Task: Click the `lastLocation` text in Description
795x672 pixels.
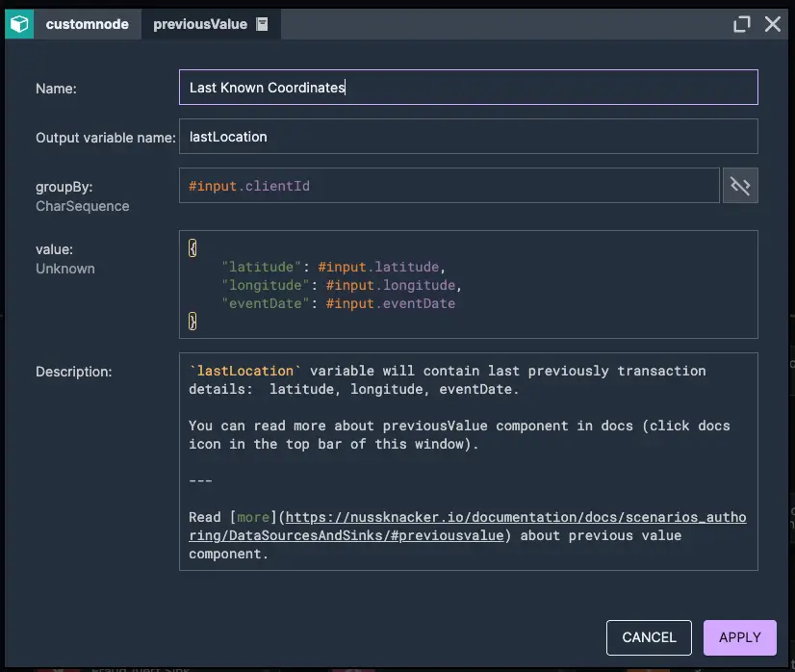Action: click(244, 371)
